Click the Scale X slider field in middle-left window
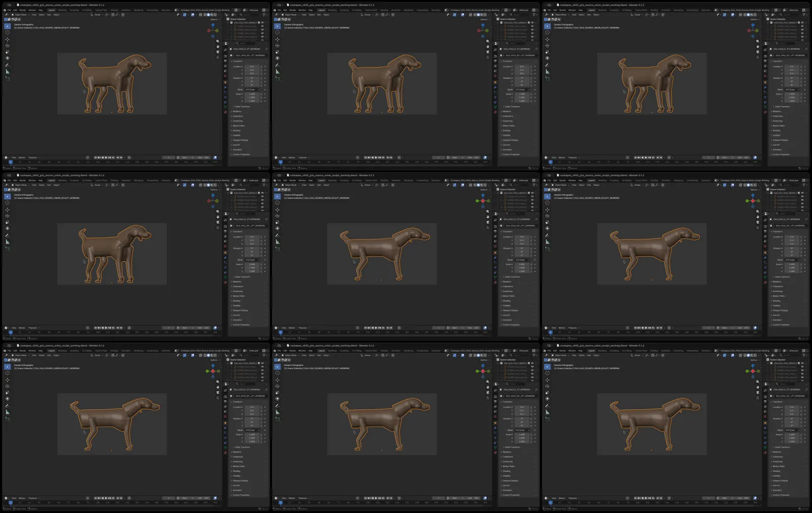This screenshot has height=513, width=812. (x=252, y=264)
